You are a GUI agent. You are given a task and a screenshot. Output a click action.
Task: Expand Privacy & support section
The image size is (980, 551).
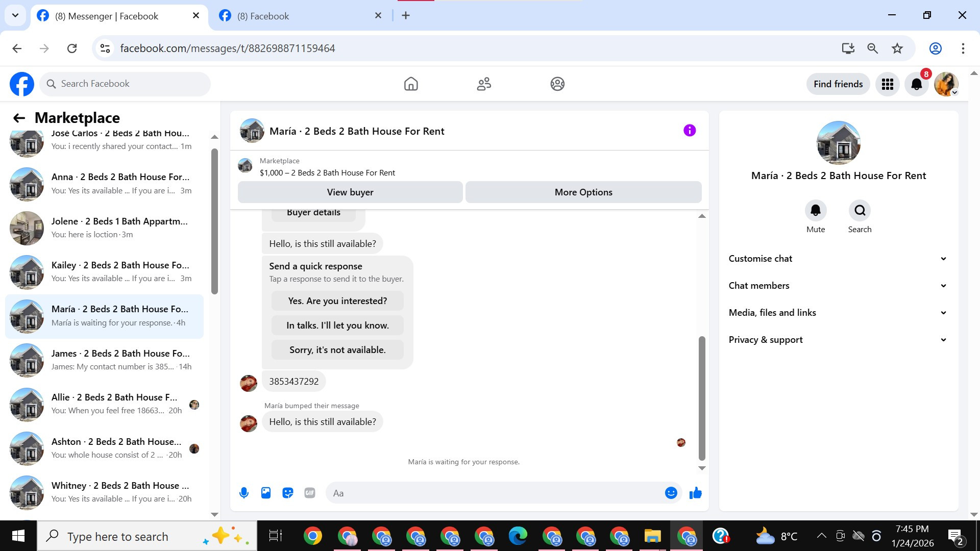point(838,340)
